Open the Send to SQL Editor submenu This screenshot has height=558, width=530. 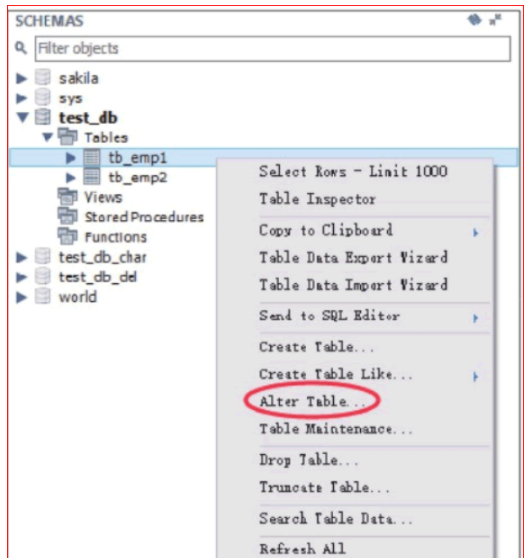tap(329, 316)
